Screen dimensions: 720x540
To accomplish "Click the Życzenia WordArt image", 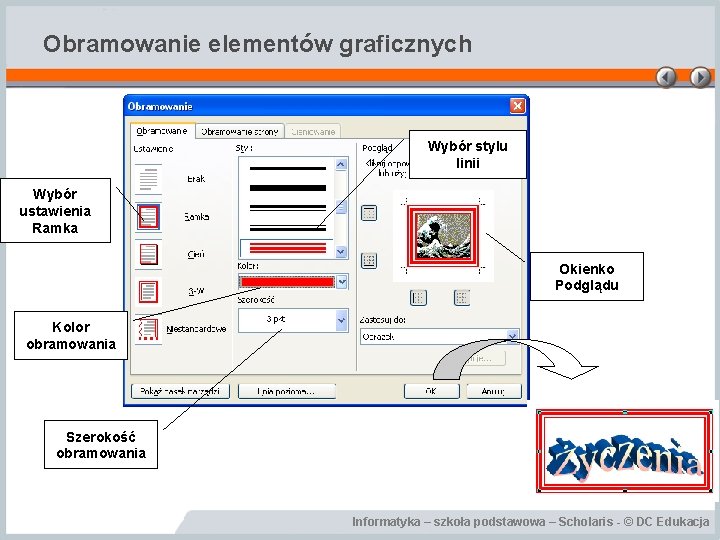I will coord(624,451).
